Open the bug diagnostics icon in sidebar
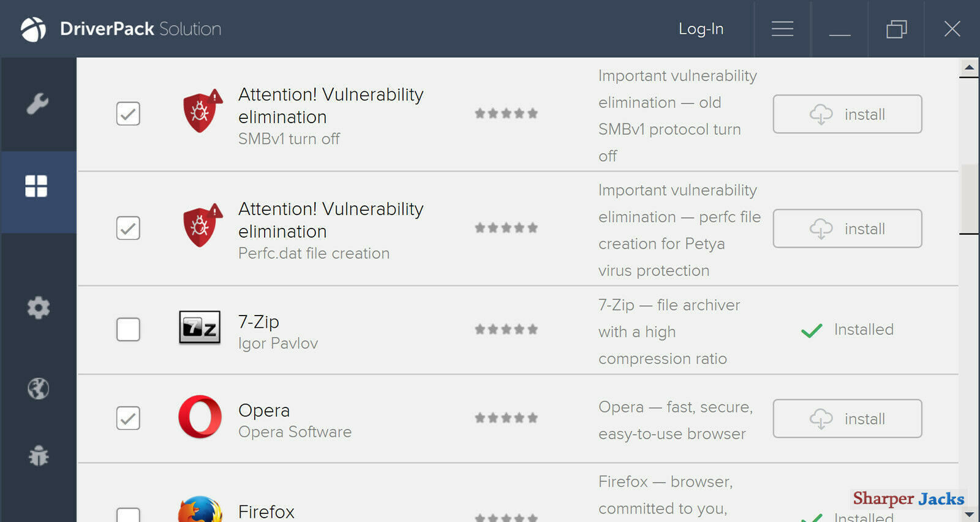 pos(38,456)
